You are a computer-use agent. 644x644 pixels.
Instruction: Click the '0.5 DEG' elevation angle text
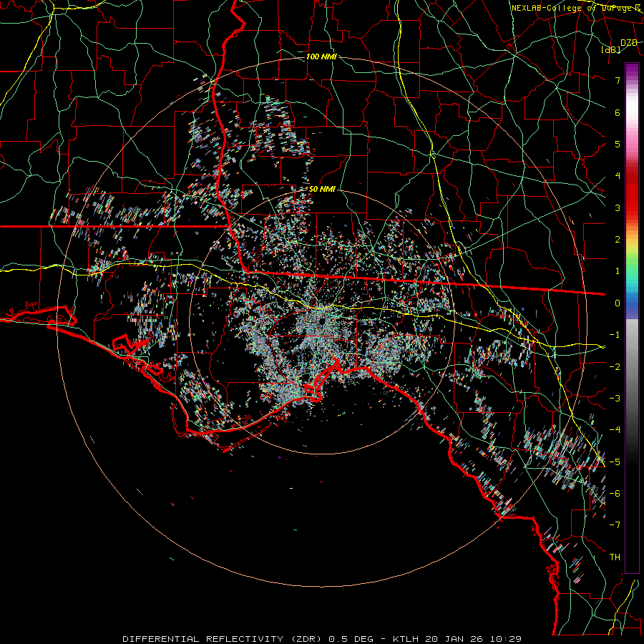point(351,639)
